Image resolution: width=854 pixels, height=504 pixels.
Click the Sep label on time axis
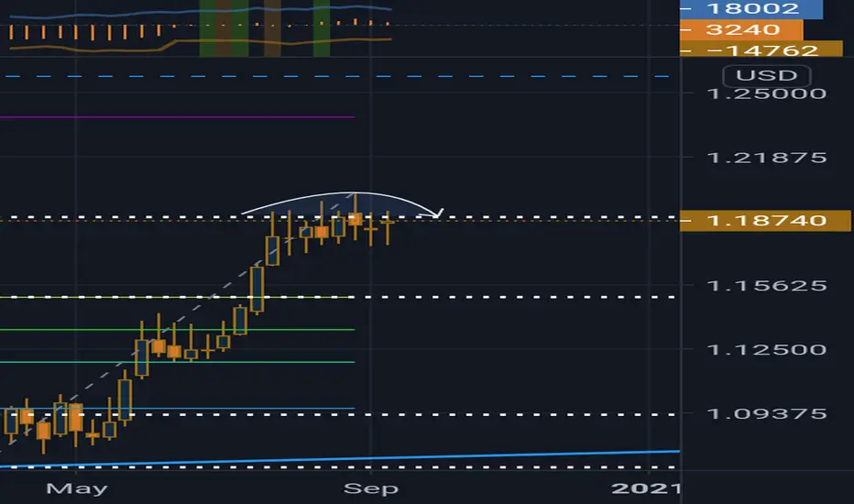coord(371,488)
